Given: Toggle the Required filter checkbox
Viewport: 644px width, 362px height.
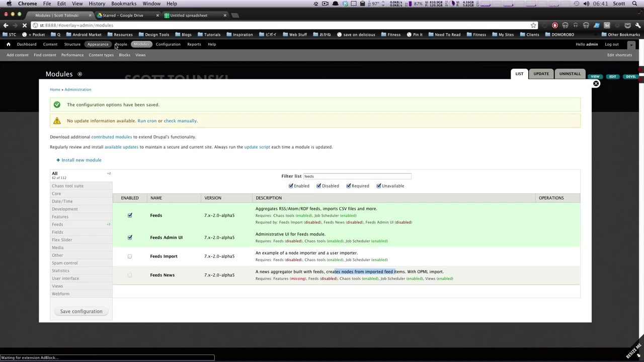Looking at the screenshot, I should click(x=348, y=186).
